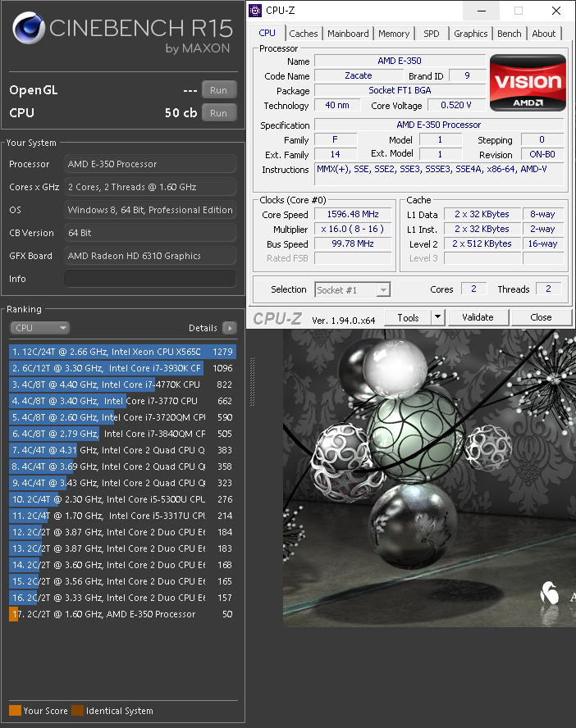Click the Instructions list in CPU-Z
576x728 pixels.
click(439, 174)
